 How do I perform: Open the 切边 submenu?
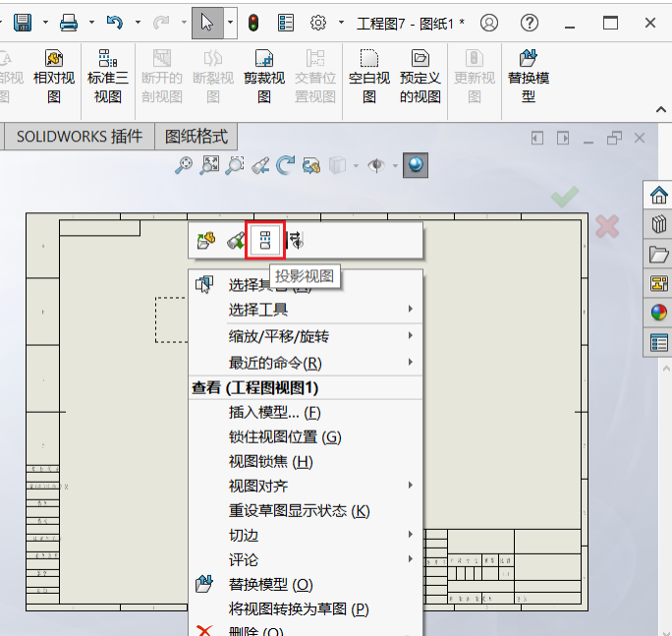coord(306,535)
